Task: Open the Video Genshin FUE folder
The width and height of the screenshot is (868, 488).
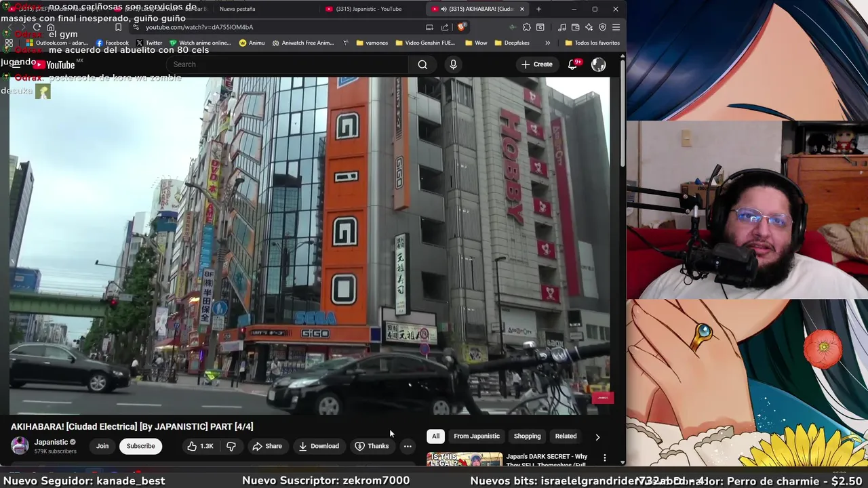Action: pyautogui.click(x=425, y=43)
